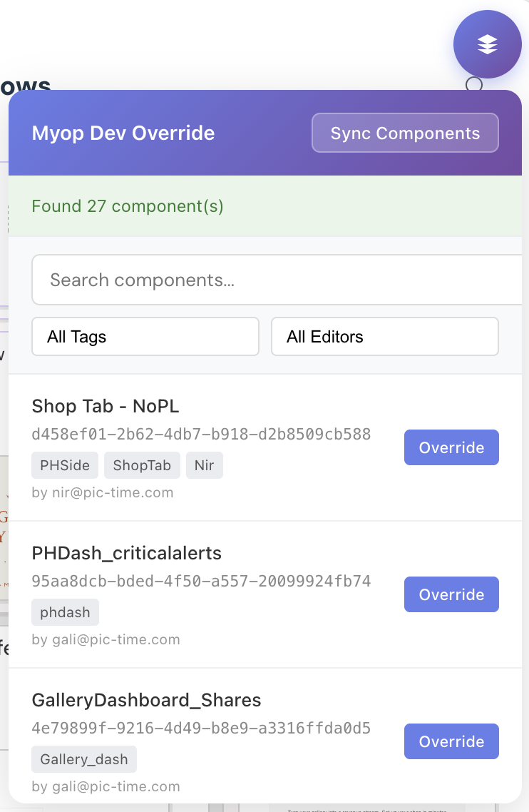Select the phdash tag chip

[x=65, y=611]
